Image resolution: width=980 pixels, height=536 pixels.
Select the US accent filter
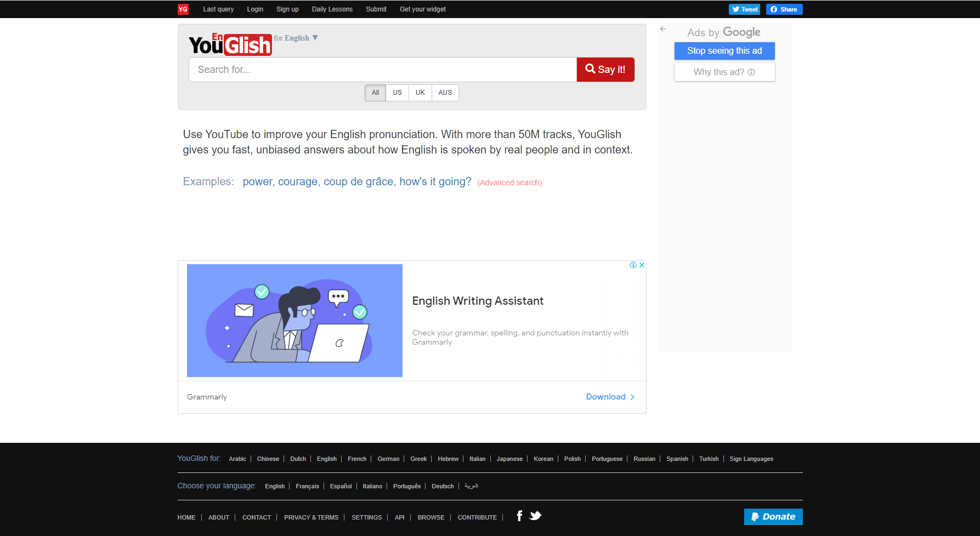point(398,93)
